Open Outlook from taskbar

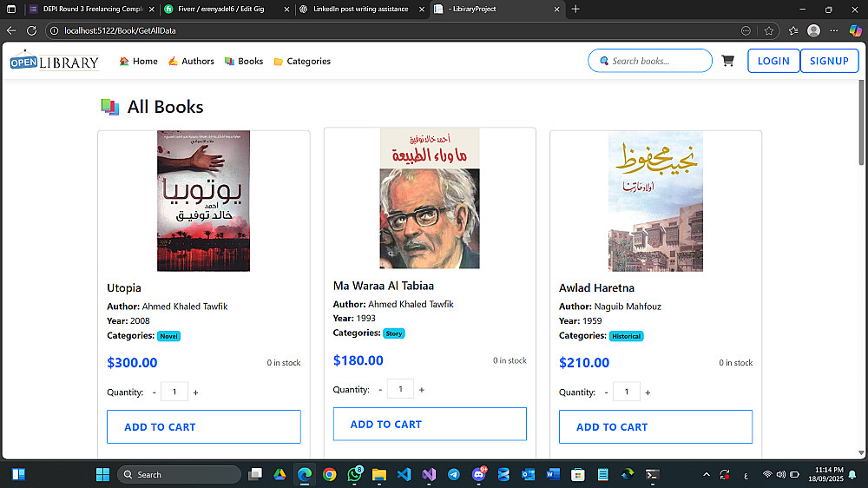click(x=528, y=474)
